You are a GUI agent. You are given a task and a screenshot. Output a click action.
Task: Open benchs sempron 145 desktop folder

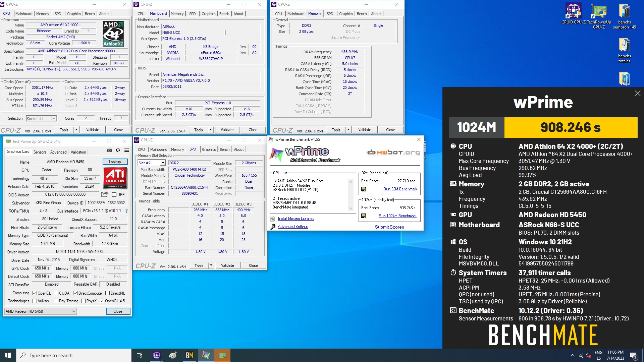pos(624,16)
